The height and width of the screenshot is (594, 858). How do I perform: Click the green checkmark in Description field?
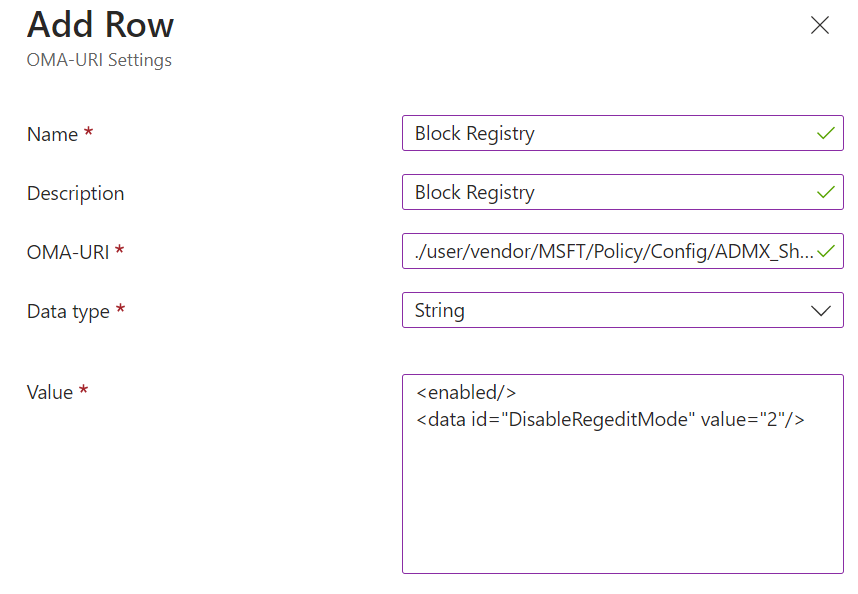point(826,192)
